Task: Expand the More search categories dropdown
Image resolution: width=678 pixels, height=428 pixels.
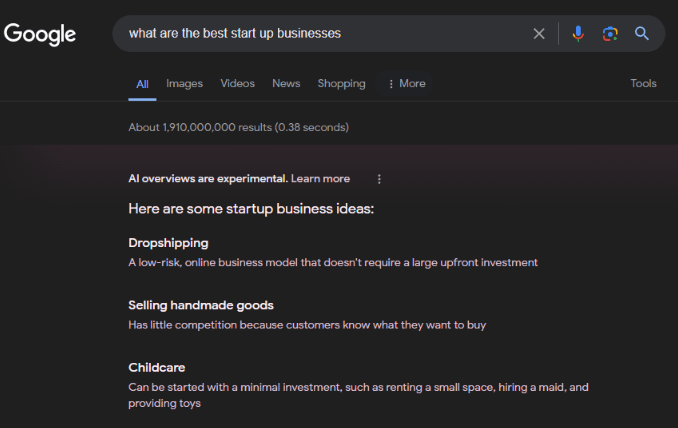Action: tap(406, 84)
